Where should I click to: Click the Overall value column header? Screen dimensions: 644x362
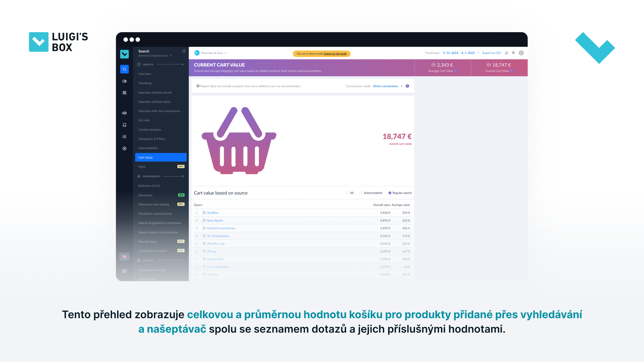(x=382, y=205)
